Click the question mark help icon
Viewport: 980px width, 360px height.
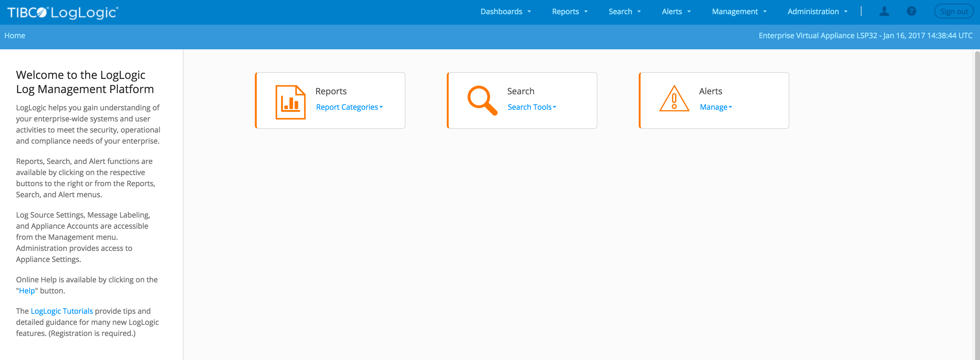coord(911,11)
